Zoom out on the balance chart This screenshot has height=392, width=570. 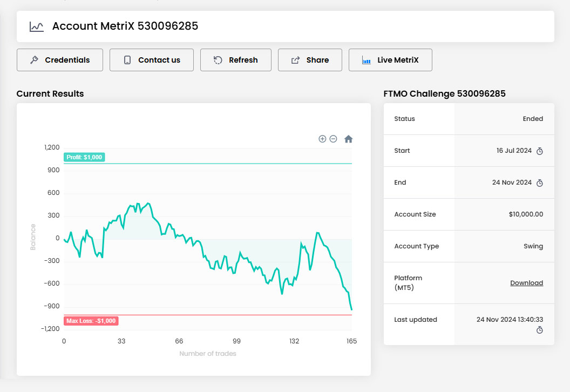pos(333,139)
